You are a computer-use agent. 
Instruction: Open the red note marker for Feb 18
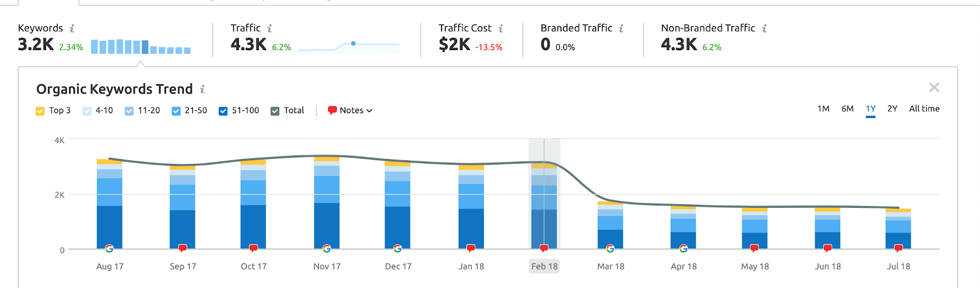coord(544,248)
